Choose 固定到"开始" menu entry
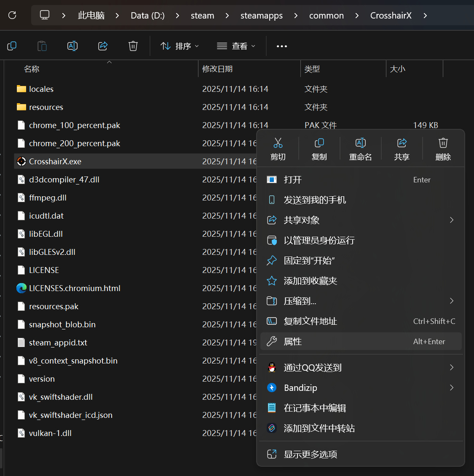 pyautogui.click(x=361, y=260)
